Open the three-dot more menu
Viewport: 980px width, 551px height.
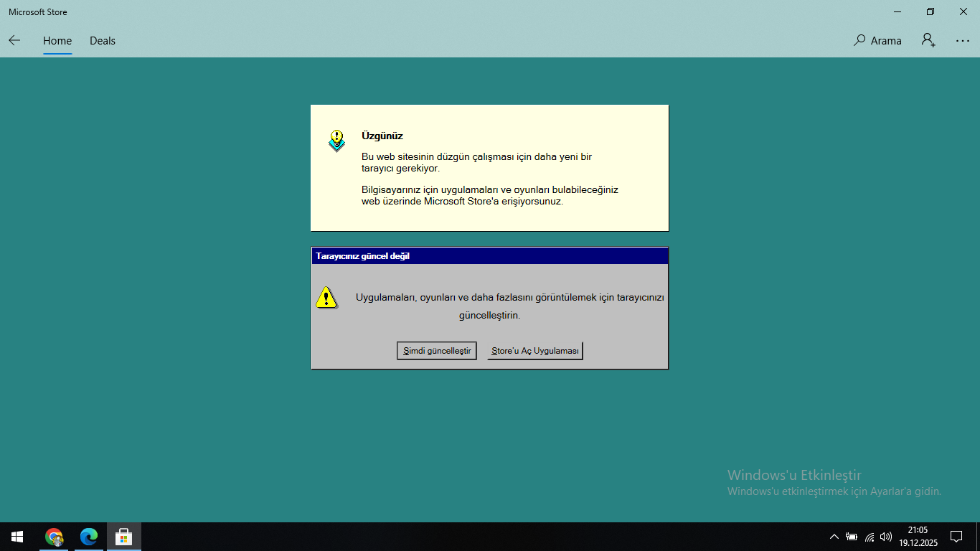[963, 41]
